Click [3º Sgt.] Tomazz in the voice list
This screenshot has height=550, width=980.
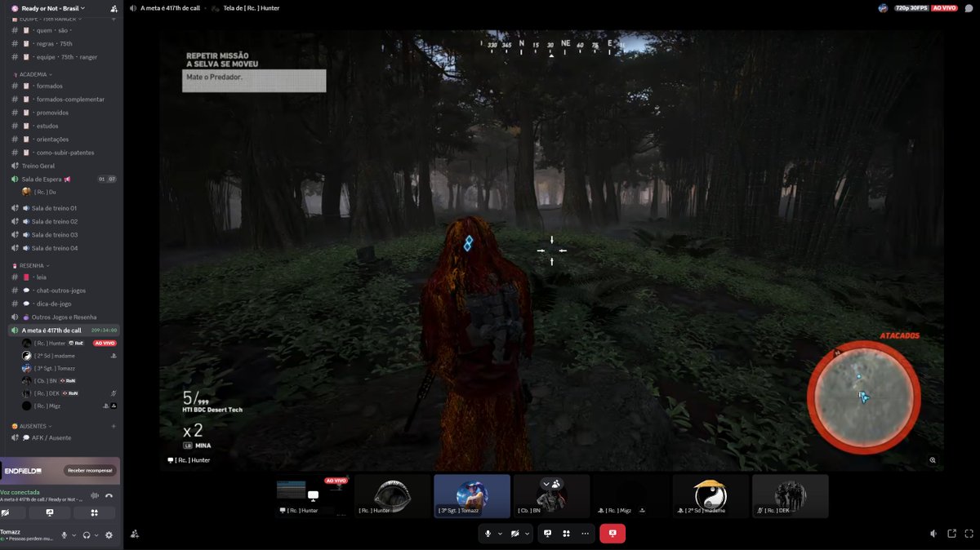(x=69, y=368)
